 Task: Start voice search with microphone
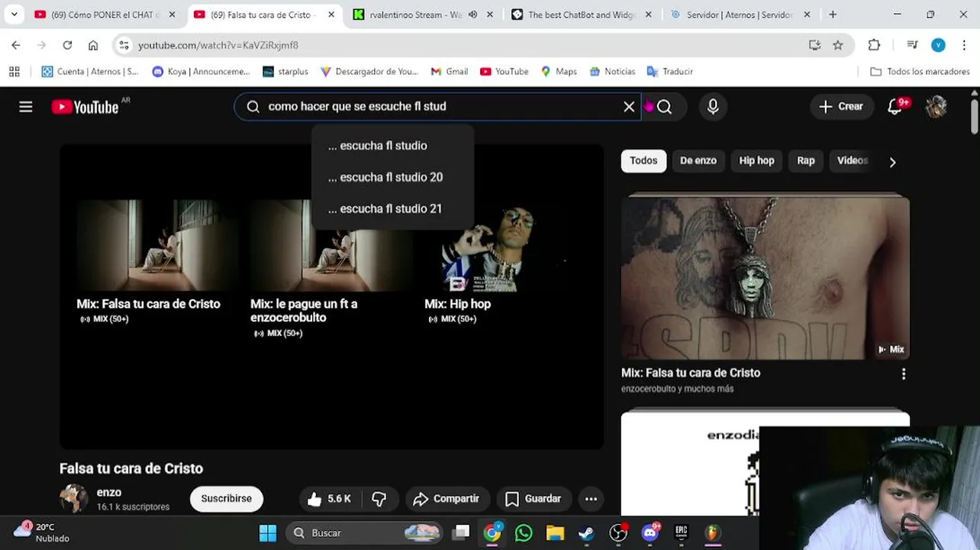(713, 107)
